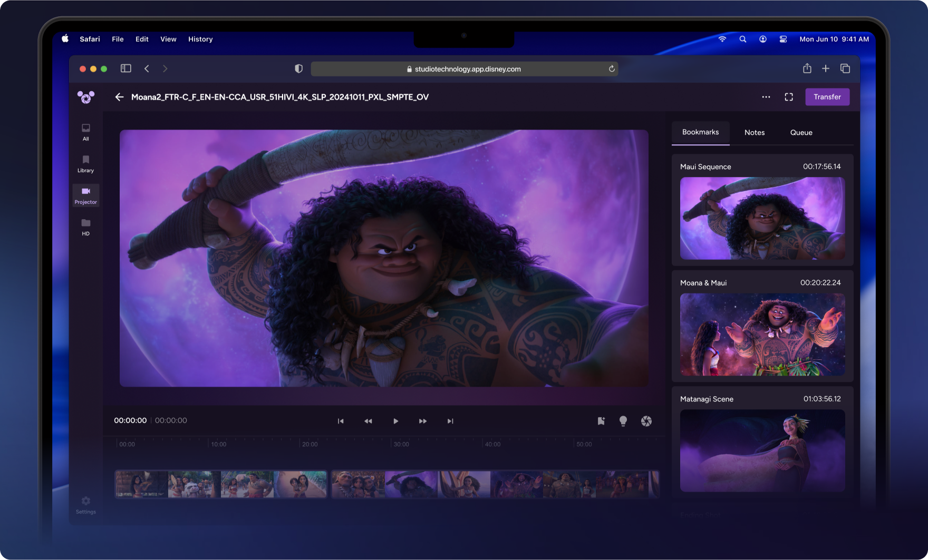Switch to the Notes tab
928x560 pixels.
754,133
